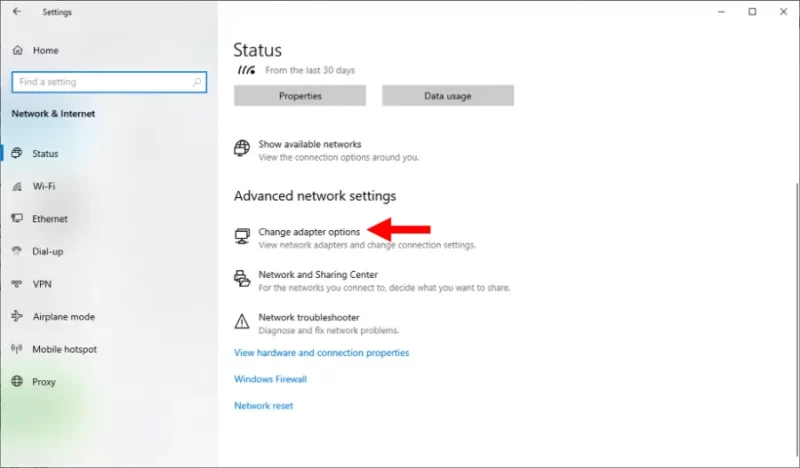Select the Wi-Fi icon in sidebar
Viewport: 800px width, 468px height.
point(17,186)
